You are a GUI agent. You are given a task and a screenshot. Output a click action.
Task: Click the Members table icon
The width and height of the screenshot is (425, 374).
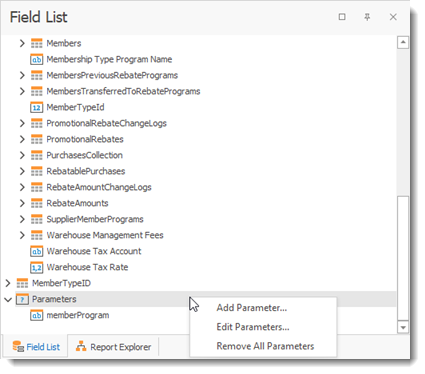tap(37, 43)
